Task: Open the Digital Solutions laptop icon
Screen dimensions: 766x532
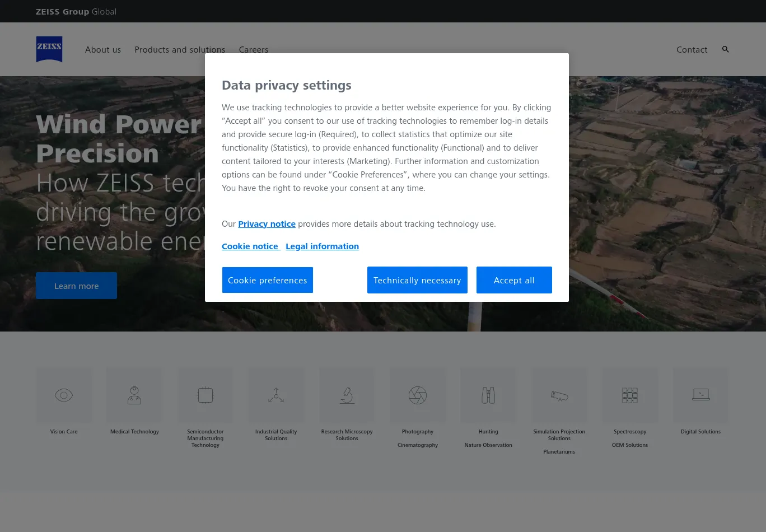Action: [x=700, y=395]
